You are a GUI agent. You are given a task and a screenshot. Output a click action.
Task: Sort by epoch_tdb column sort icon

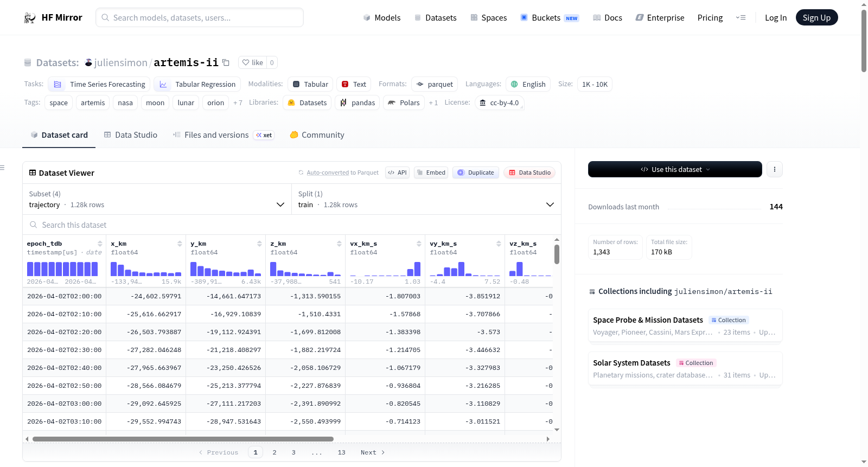pyautogui.click(x=100, y=244)
